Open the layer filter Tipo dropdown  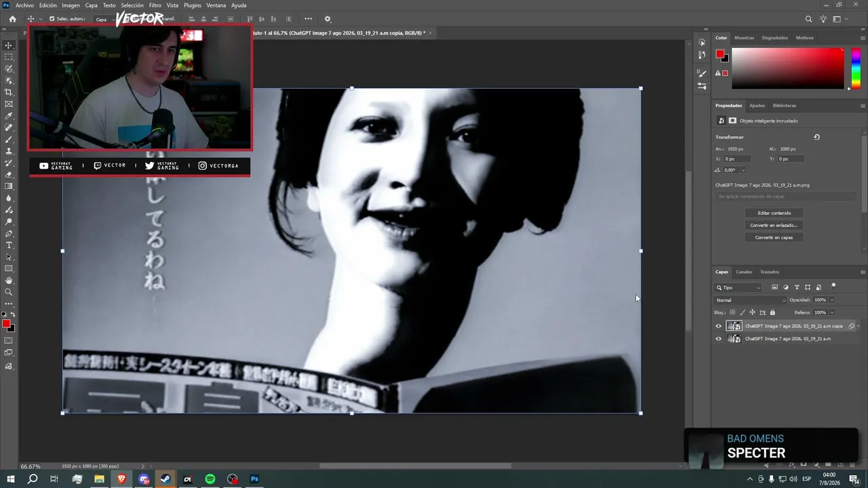738,287
